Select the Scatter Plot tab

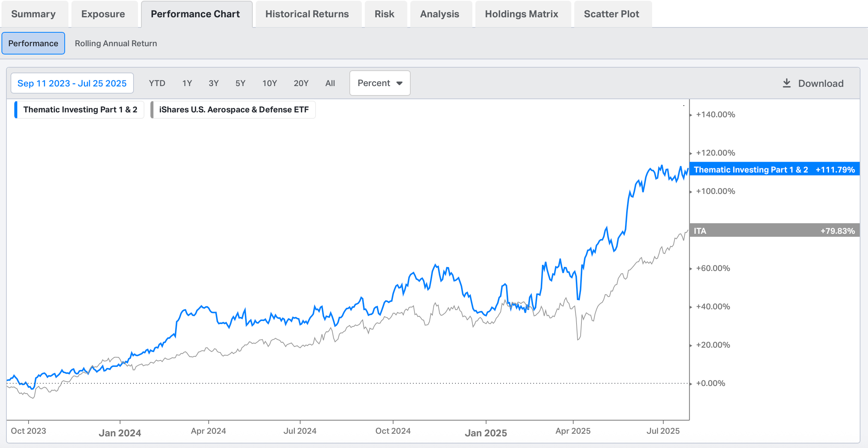(611, 14)
